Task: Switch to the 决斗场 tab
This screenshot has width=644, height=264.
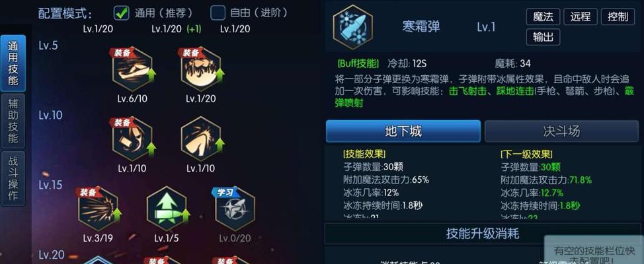Action: 561,131
